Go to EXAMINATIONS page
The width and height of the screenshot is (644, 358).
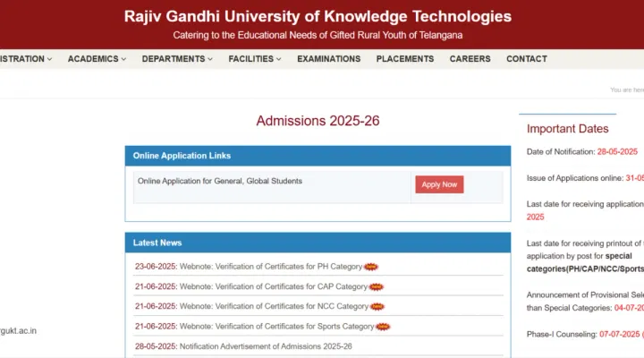328,59
